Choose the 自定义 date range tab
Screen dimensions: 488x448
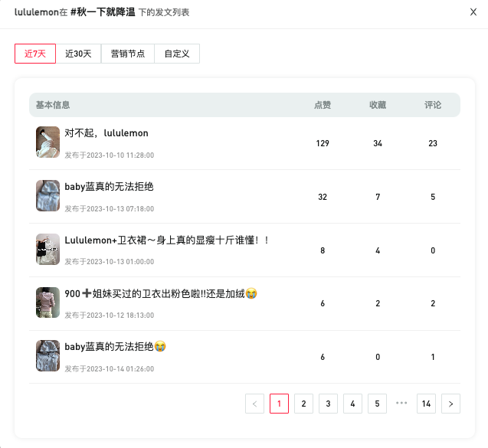(x=177, y=54)
